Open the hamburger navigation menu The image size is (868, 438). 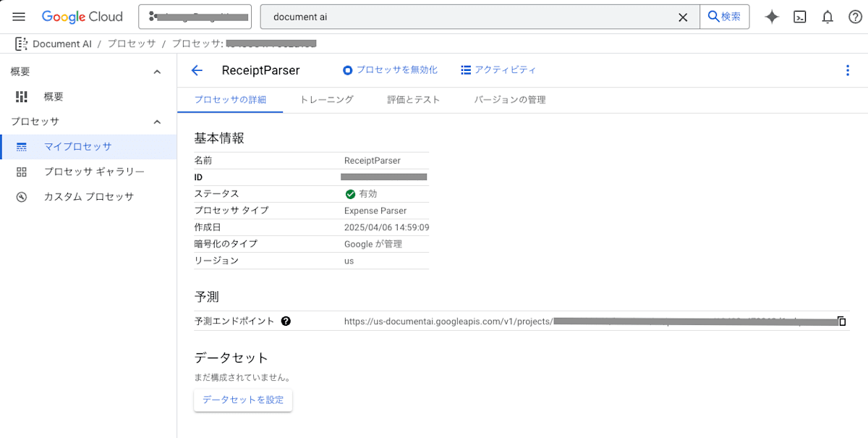click(19, 17)
